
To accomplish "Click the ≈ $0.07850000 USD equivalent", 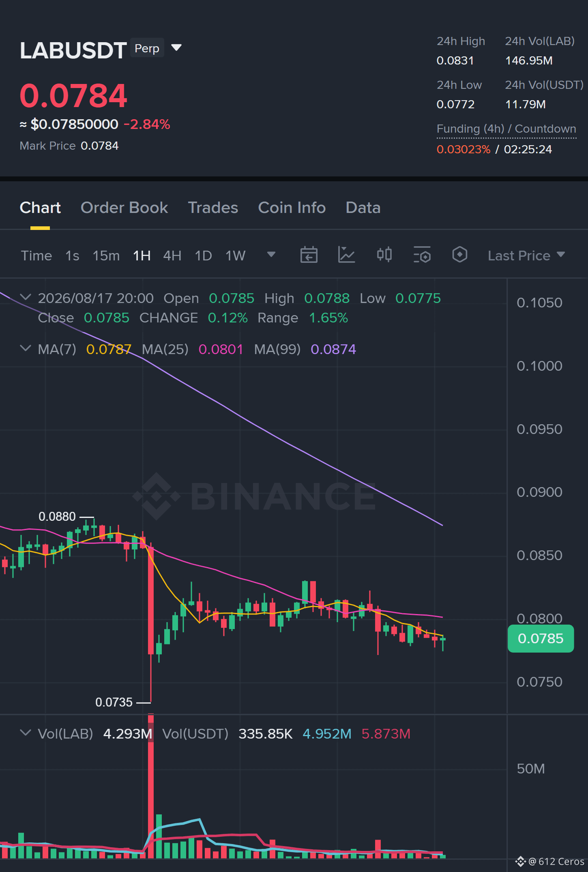I will (x=69, y=124).
